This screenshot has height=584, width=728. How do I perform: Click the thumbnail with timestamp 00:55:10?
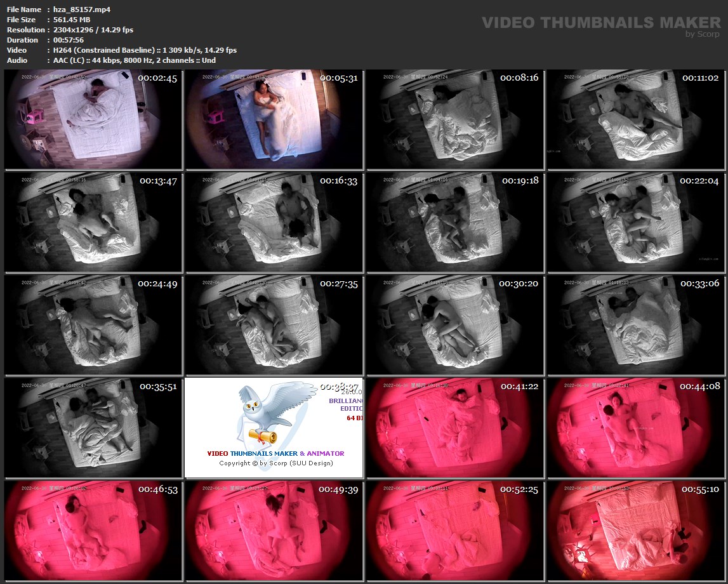tap(636, 531)
